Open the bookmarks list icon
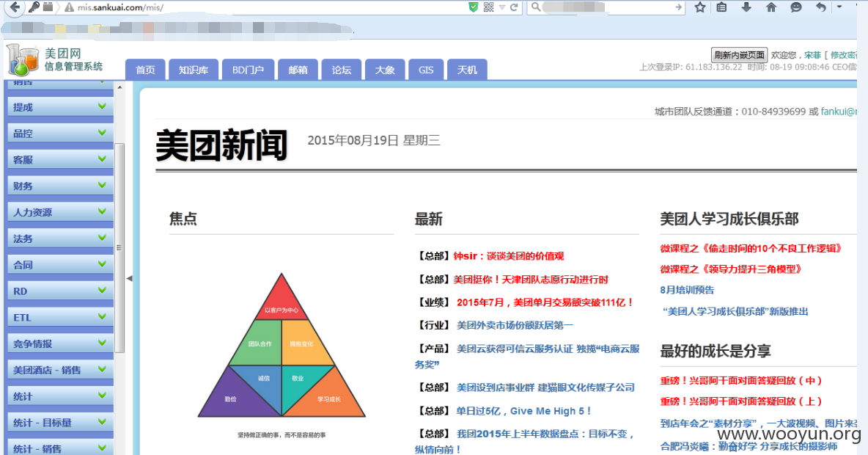Image resolution: width=868 pixels, height=455 pixels. pos(722,7)
